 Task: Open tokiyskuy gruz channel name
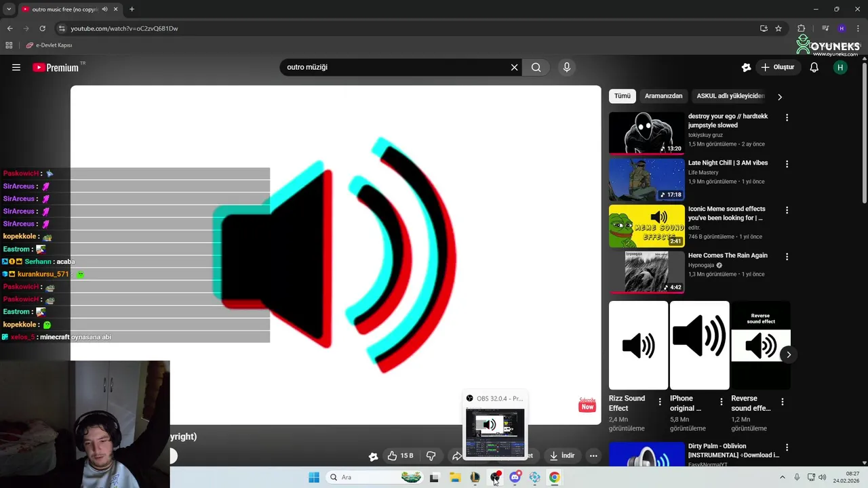705,135
